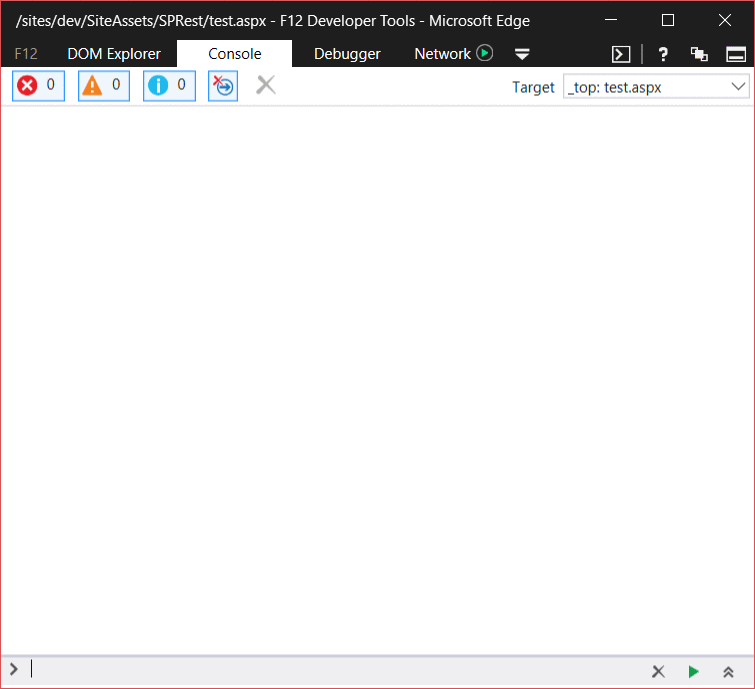
Task: Switch to the DOM Explorer tab
Action: coord(114,53)
